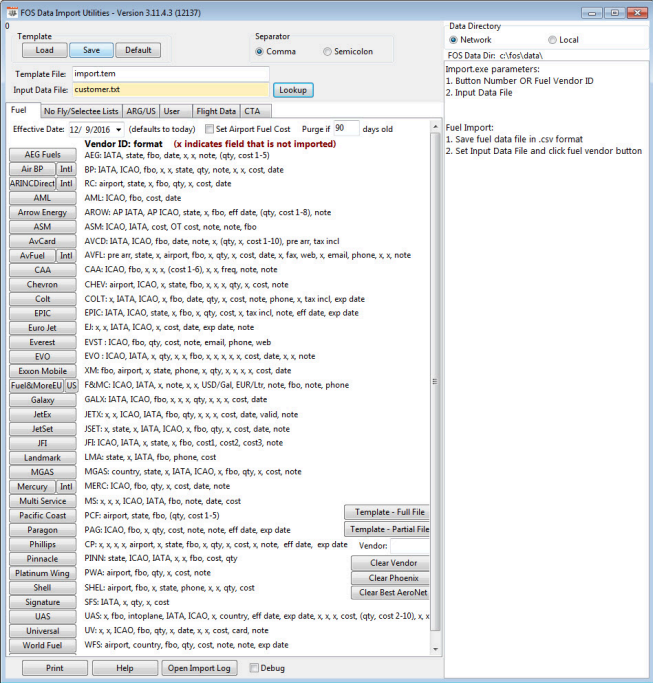Click the Universal vendor button

click(43, 631)
